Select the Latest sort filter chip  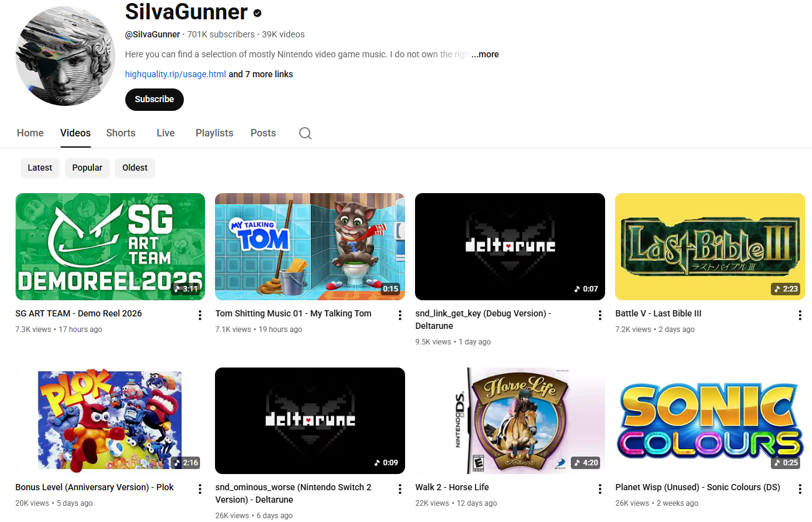pyautogui.click(x=40, y=168)
